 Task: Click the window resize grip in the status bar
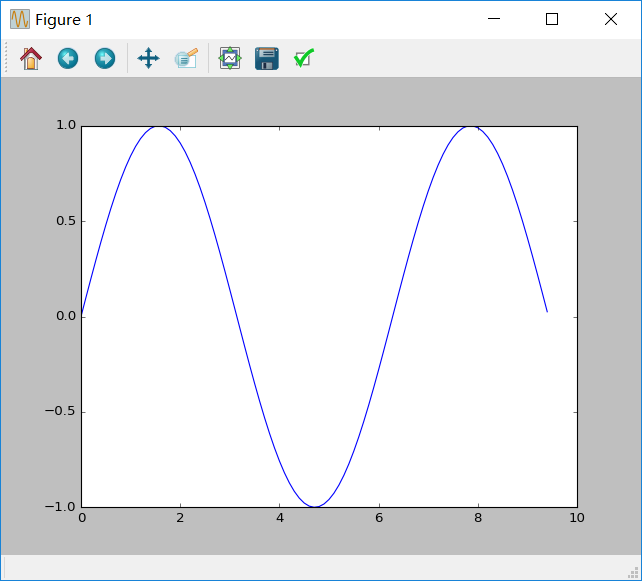(x=633, y=573)
